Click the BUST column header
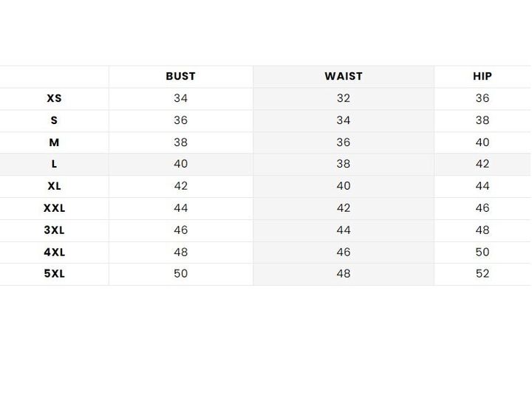The image size is (532, 409). 180,76
